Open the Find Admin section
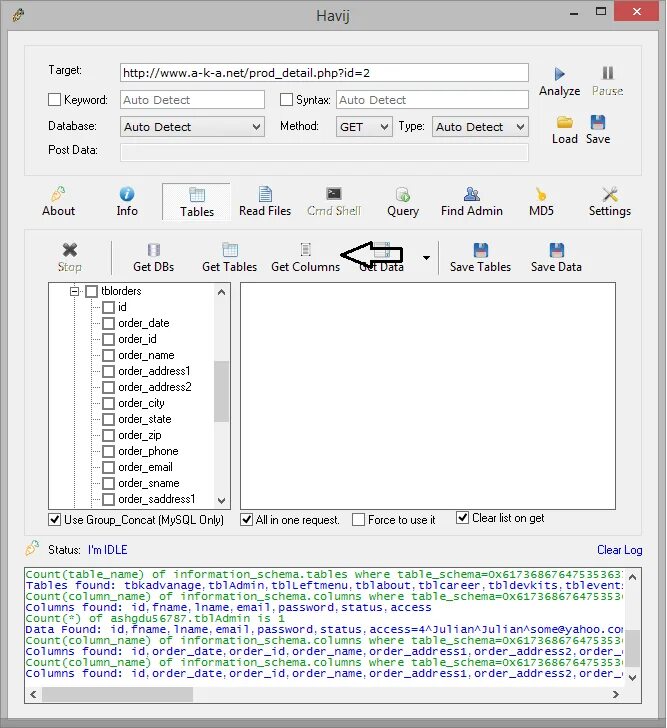Screen dimensions: 667x728 tap(472, 202)
